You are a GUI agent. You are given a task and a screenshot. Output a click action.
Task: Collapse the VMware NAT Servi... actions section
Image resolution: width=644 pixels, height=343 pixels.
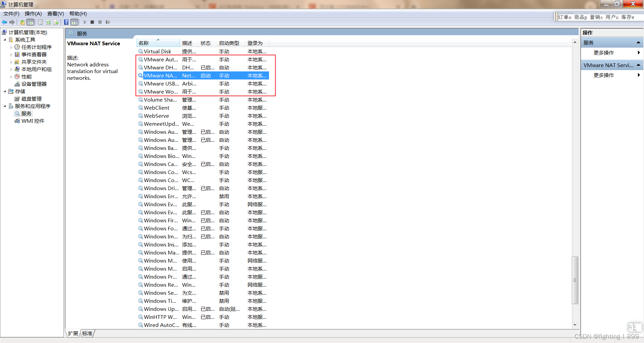(638, 65)
